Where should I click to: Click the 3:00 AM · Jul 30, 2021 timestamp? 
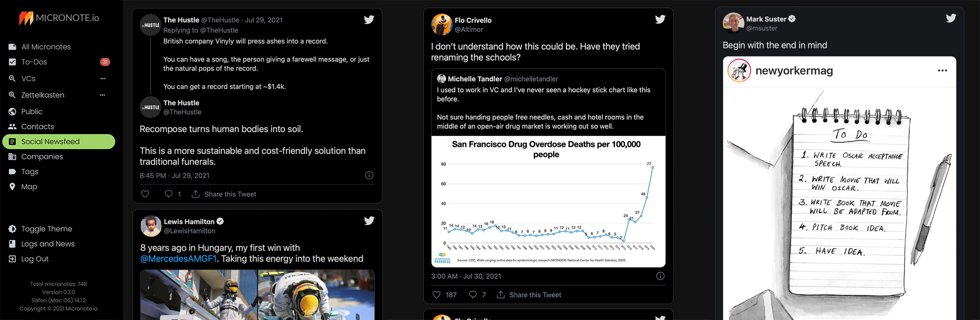point(466,276)
